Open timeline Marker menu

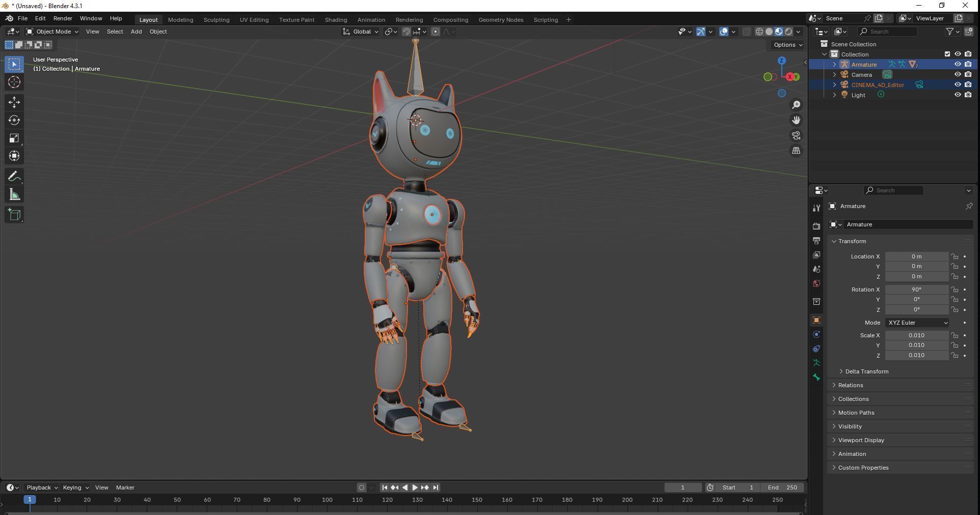(x=125, y=488)
